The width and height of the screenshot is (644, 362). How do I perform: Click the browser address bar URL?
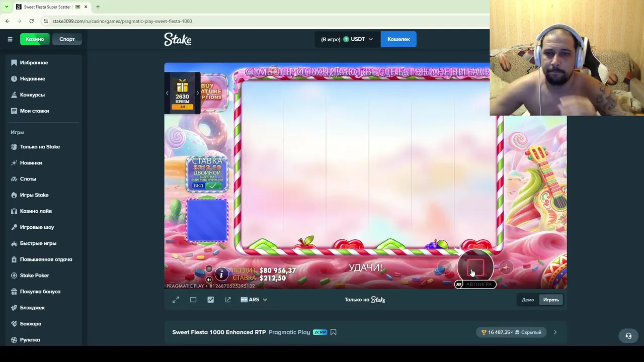(x=122, y=21)
